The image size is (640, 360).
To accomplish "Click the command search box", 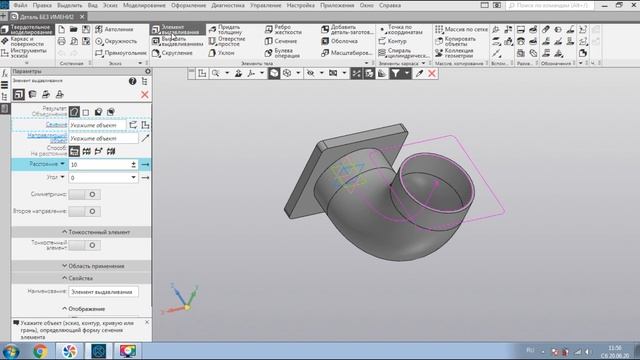I will click(x=550, y=5).
